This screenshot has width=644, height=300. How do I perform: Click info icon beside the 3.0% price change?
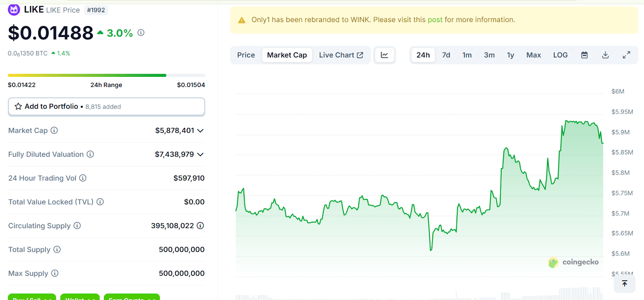pyautogui.click(x=141, y=33)
